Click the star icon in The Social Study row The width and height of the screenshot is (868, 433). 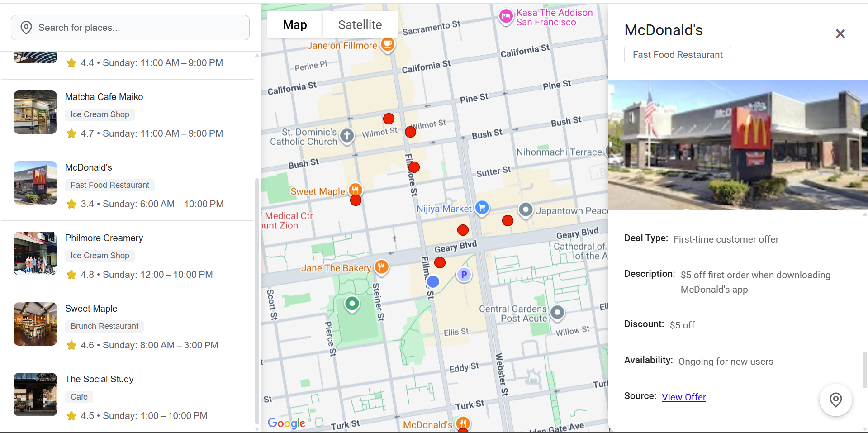(71, 416)
